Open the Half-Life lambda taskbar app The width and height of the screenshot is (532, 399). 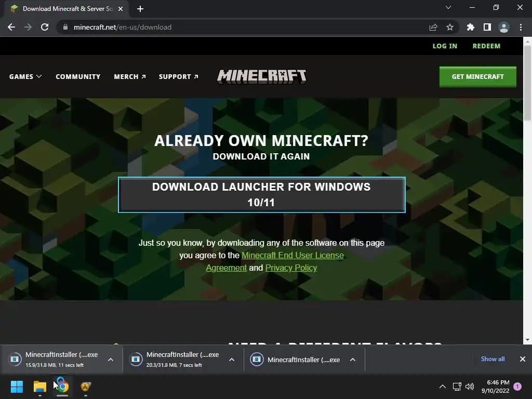coord(85,387)
